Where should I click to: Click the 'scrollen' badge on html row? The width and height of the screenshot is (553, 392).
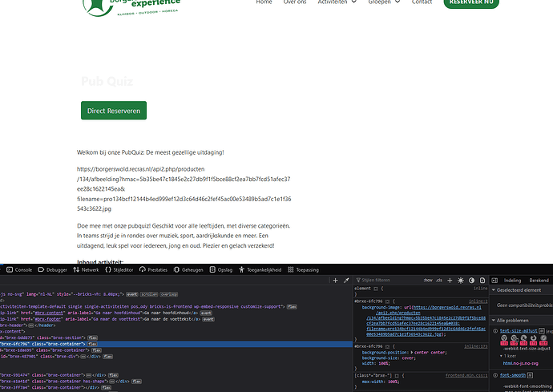coord(149,294)
